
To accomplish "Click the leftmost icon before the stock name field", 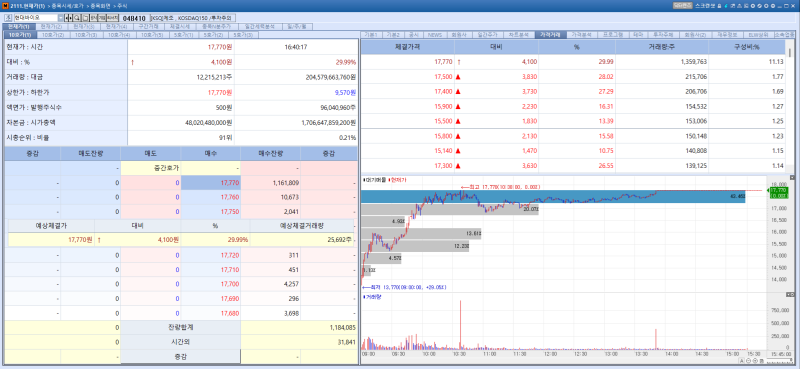I will (8, 18).
